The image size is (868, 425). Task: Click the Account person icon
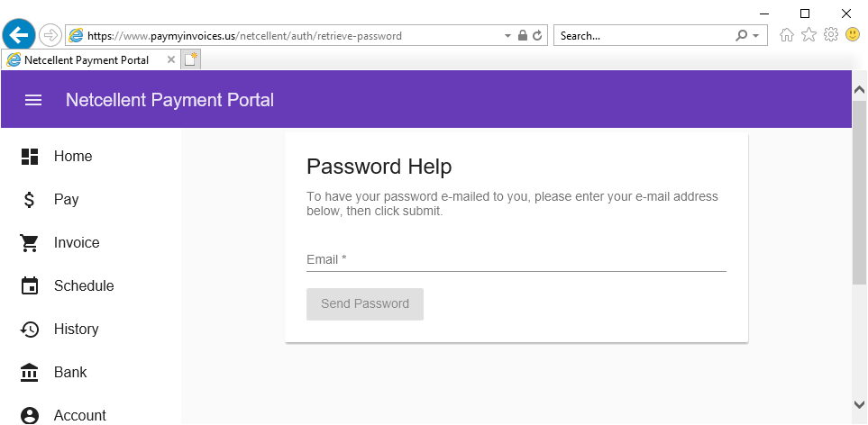coord(30,415)
